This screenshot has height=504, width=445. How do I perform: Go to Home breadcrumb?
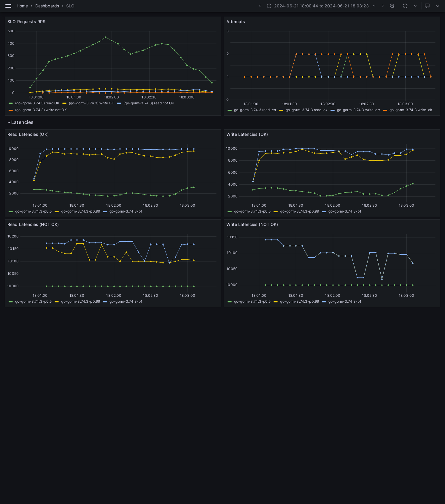pyautogui.click(x=22, y=6)
